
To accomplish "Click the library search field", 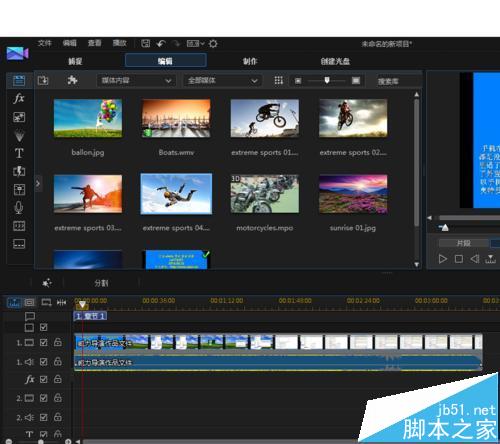I will click(397, 81).
